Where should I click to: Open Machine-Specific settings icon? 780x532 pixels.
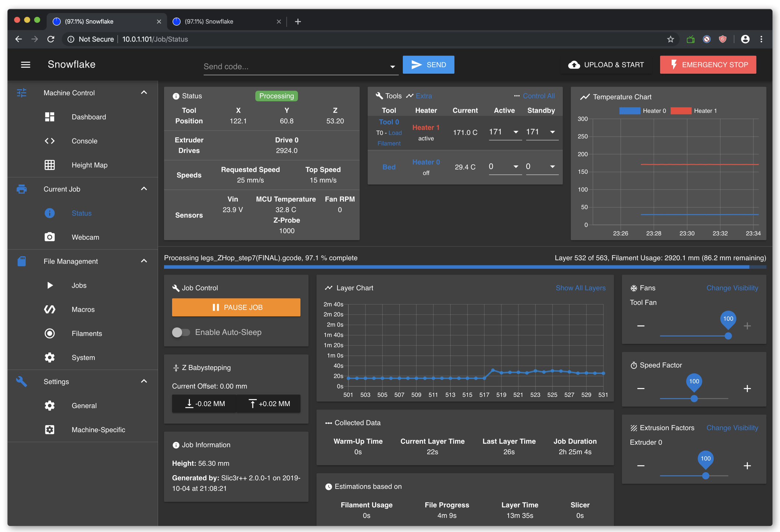[x=50, y=430]
